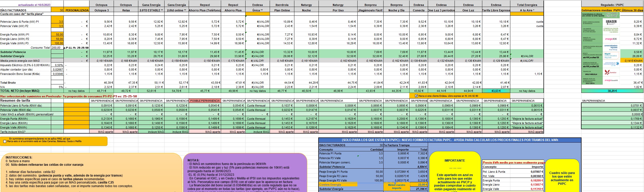Select the "¡Hagámoslo Fácil!" Bonpreu header

point(370,10)
